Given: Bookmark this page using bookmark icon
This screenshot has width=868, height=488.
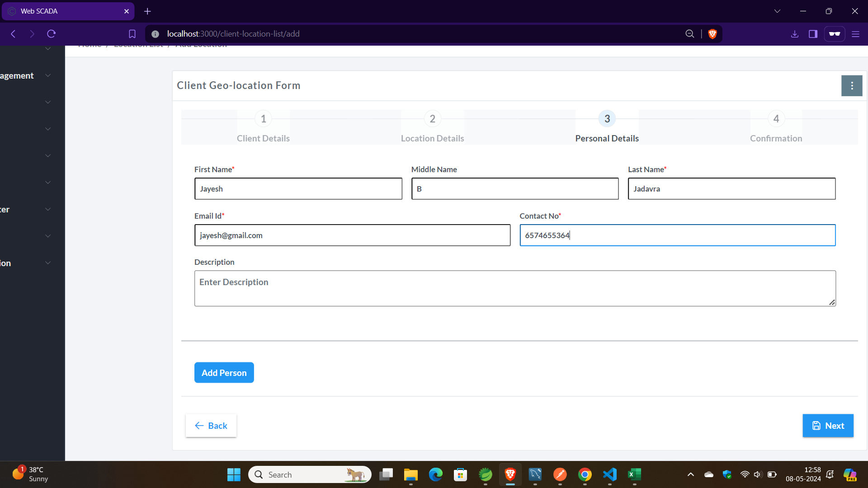Looking at the screenshot, I should 132,34.
